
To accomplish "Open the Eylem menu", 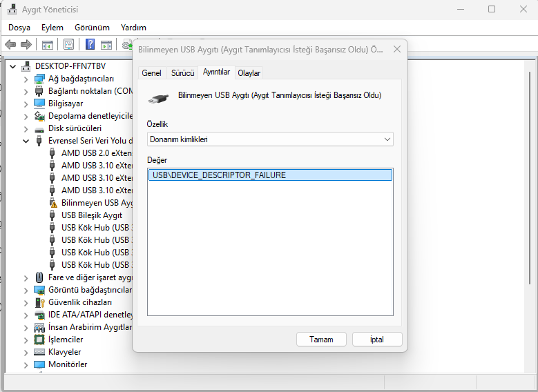I will tap(52, 28).
